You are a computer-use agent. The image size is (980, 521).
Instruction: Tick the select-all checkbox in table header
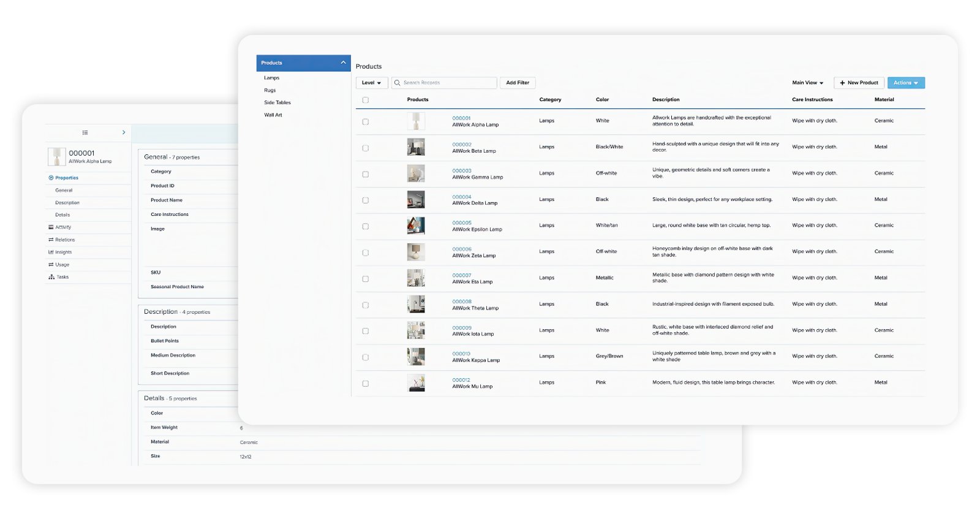tap(366, 100)
